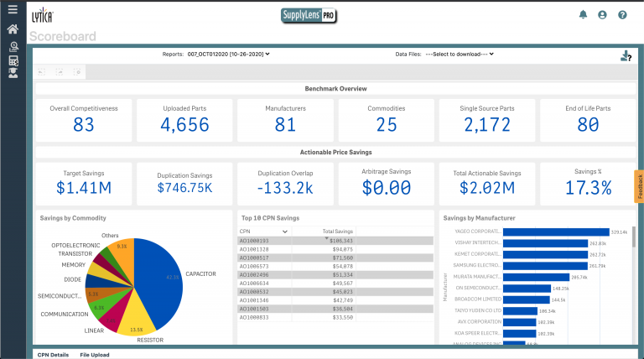Open the Data Files select to download dropdown
Image resolution: width=644 pixels, height=359 pixels.
(x=460, y=55)
